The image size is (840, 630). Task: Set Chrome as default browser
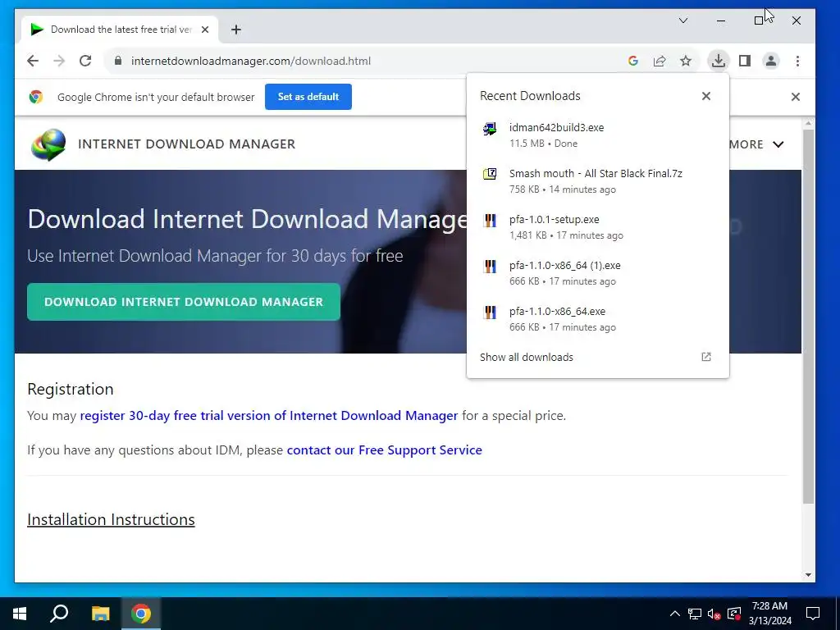pos(308,97)
